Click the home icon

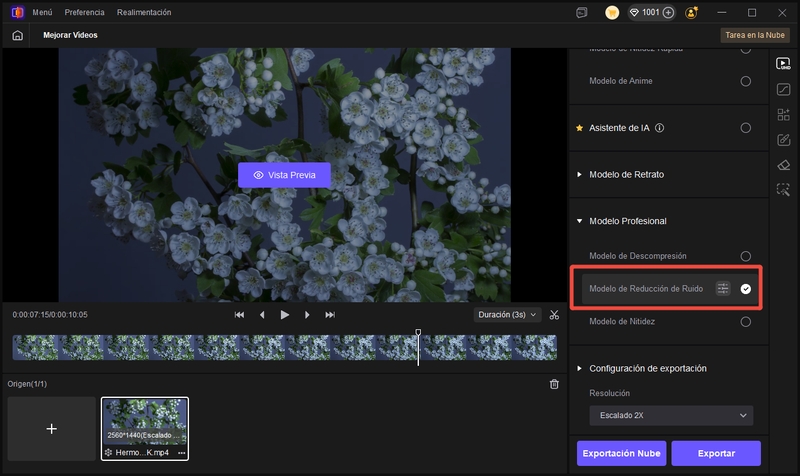pos(17,35)
